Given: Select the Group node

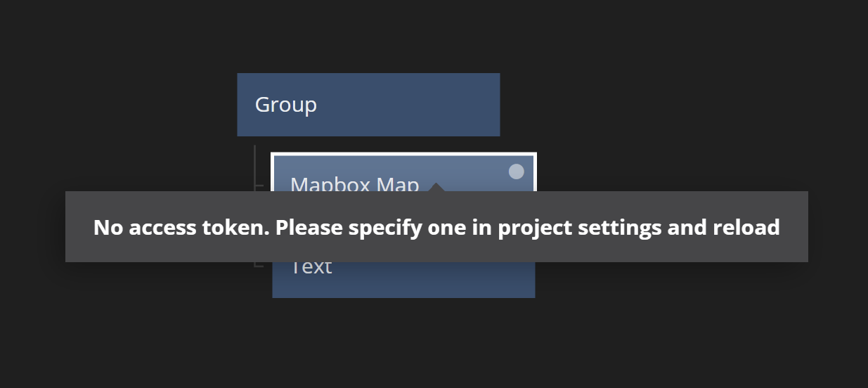Looking at the screenshot, I should [368, 105].
